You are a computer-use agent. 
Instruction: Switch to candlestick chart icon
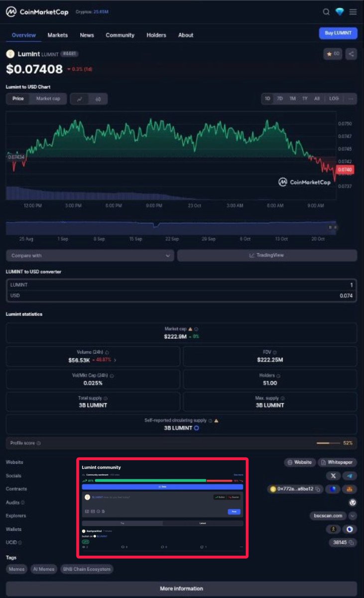pyautogui.click(x=98, y=99)
